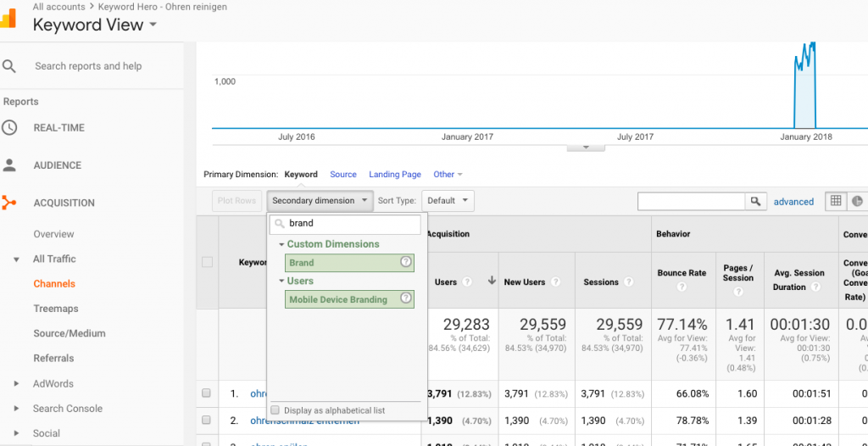Open Real-Time reports clock icon

[x=8, y=127]
